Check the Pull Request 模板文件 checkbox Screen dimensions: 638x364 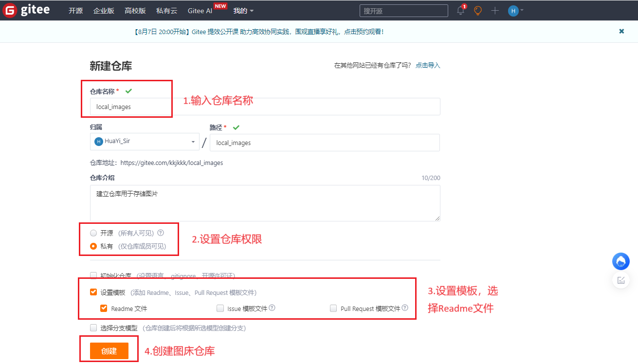point(333,309)
